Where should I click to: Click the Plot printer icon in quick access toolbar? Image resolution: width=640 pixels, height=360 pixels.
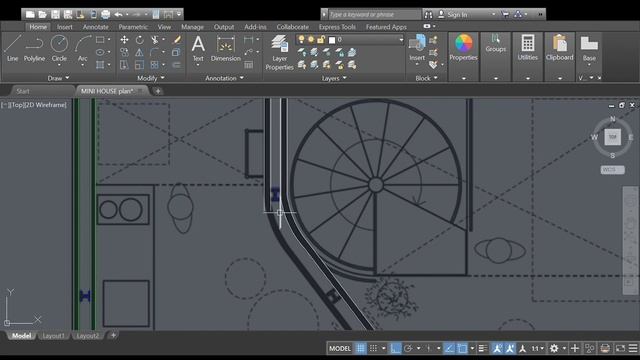(105, 14)
